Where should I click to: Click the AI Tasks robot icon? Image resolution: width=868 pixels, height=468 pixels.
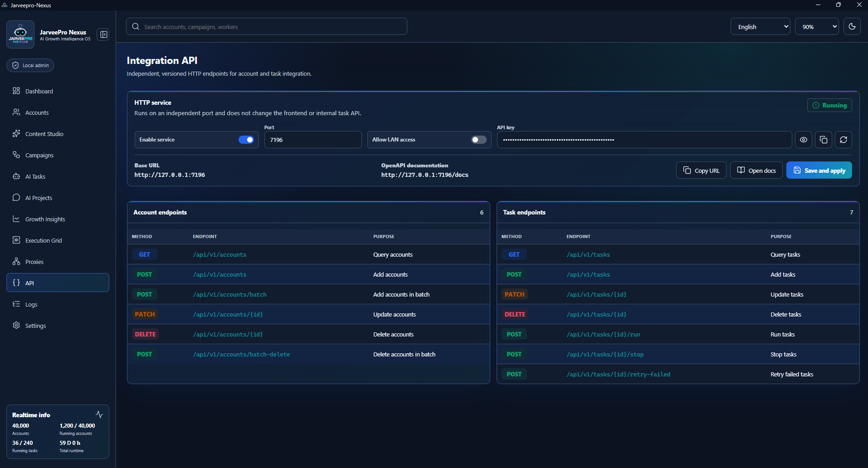tap(16, 176)
